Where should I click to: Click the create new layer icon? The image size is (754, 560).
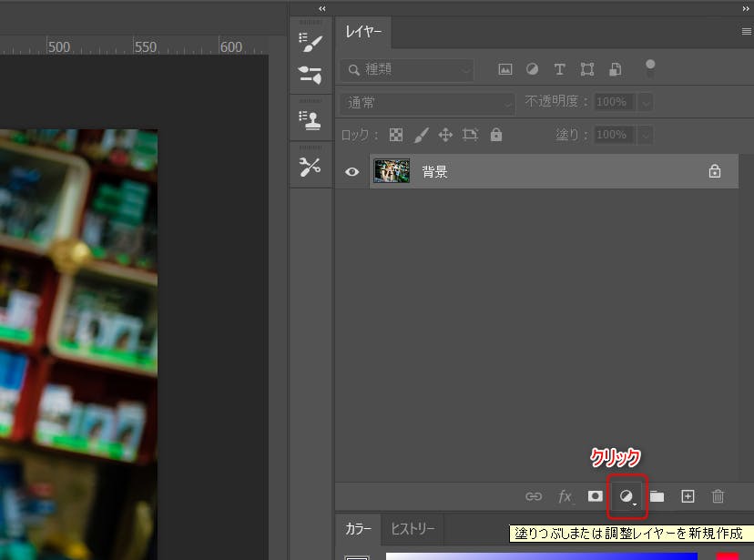tap(688, 496)
